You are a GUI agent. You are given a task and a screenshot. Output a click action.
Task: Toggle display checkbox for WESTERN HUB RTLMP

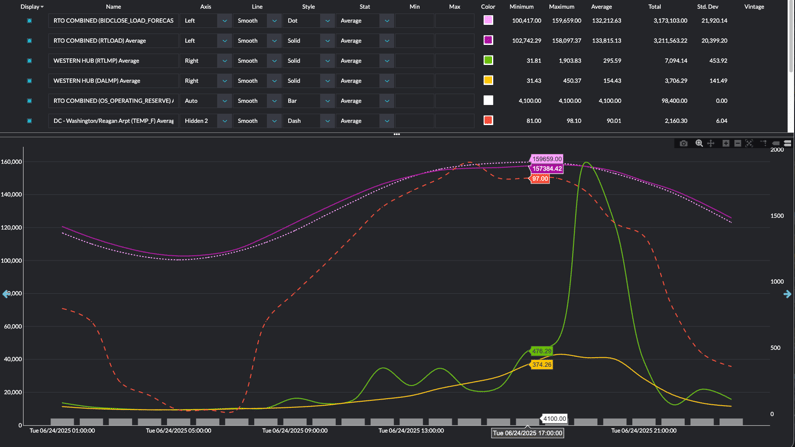pos(29,61)
